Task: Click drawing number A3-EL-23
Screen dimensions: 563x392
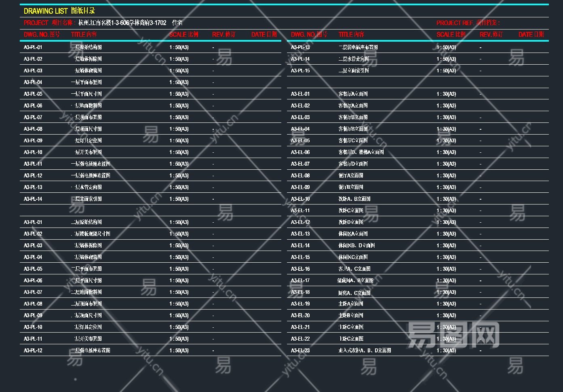Action: click(300, 350)
